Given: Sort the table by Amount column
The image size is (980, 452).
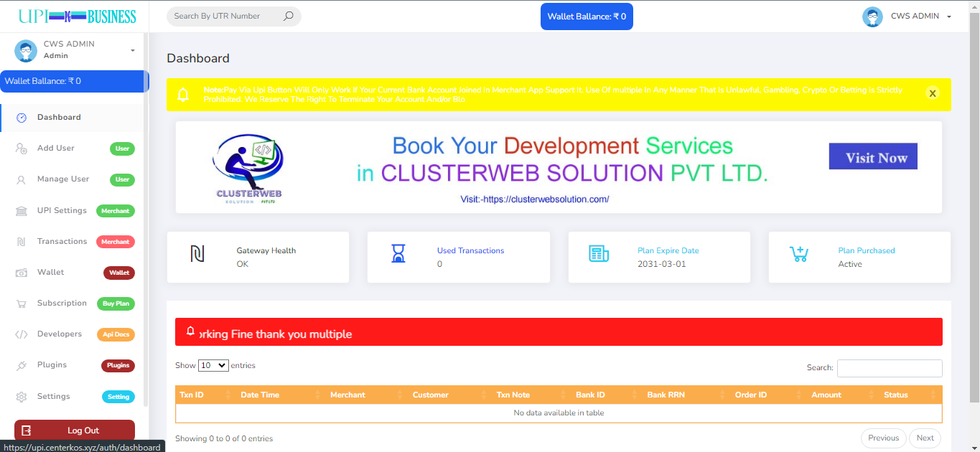Looking at the screenshot, I should 826,395.
